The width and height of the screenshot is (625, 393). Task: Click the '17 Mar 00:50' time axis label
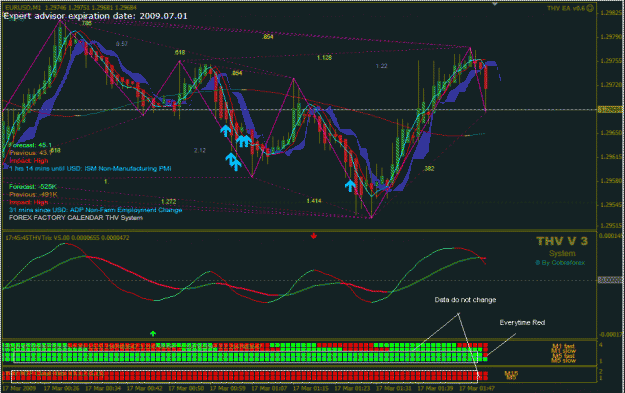click(x=186, y=388)
